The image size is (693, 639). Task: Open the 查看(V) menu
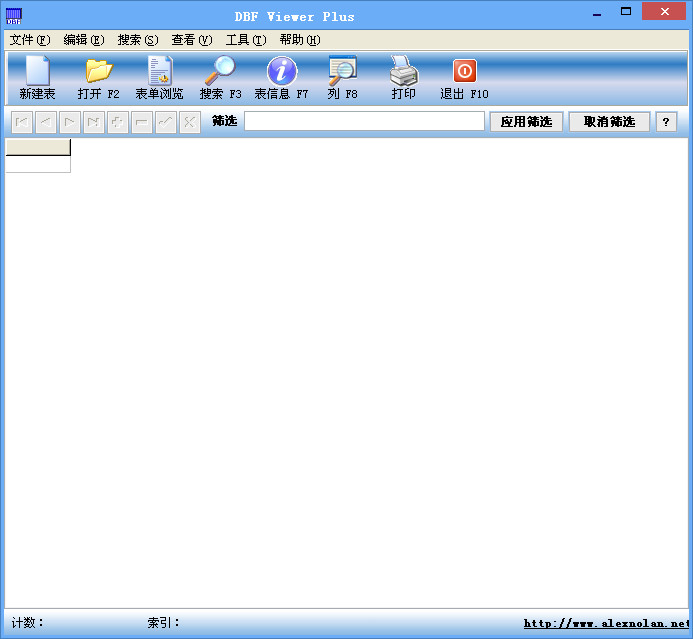pos(192,40)
